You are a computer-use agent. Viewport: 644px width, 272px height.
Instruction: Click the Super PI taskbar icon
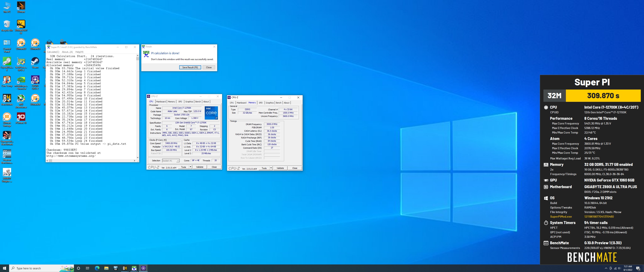[x=134, y=268]
